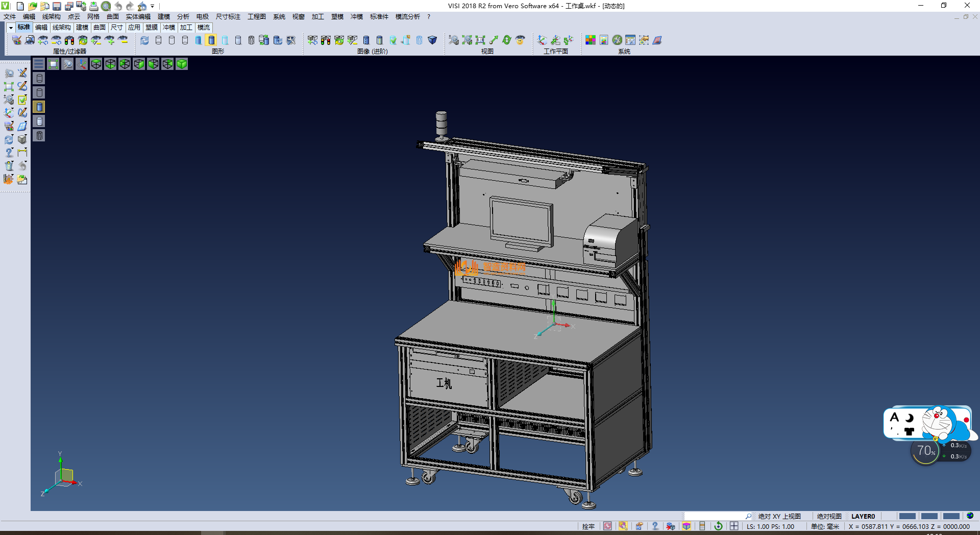This screenshot has width=980, height=535.
Task: Open the 绝对 XY 上视图 workplane selector
Action: 779,516
